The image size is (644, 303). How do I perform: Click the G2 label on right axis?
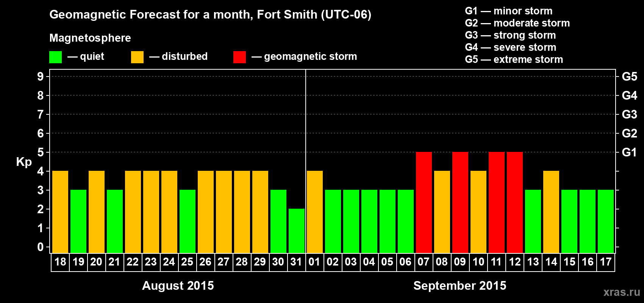[630, 133]
